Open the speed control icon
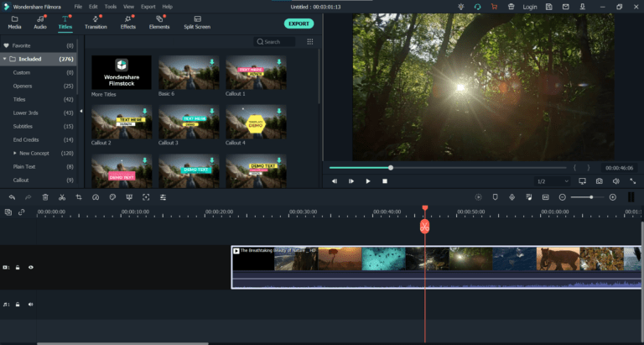The height and width of the screenshot is (345, 644). pos(96,197)
